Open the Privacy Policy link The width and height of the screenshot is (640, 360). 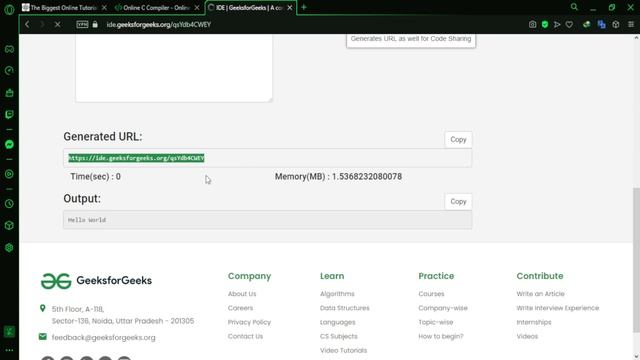(x=249, y=322)
